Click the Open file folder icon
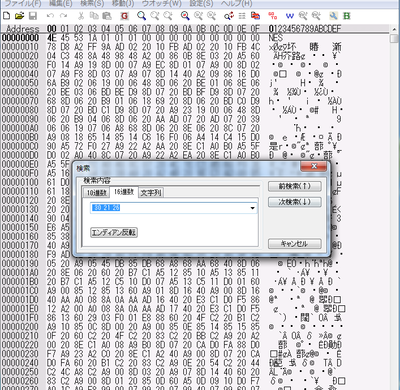 coord(19,16)
